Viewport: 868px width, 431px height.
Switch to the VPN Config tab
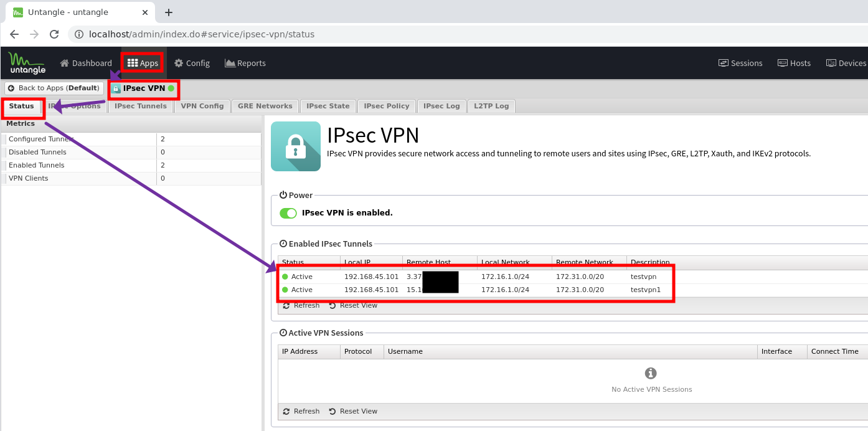tap(202, 106)
